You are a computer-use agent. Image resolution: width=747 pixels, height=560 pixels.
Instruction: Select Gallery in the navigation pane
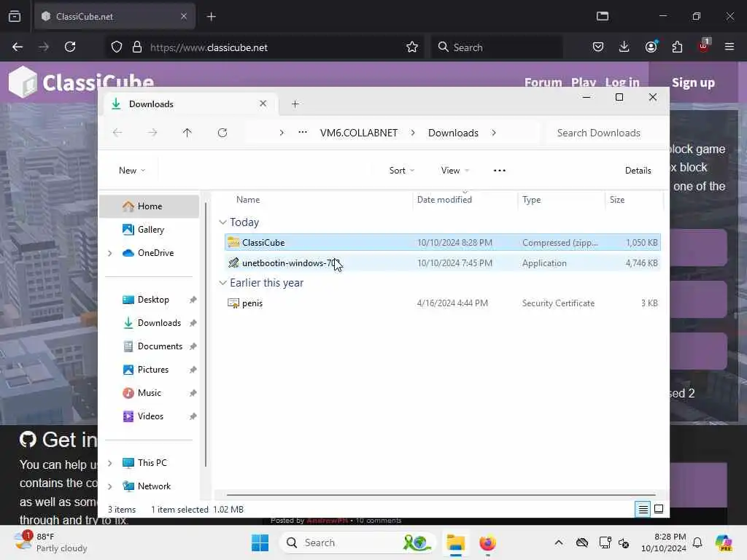(150, 230)
